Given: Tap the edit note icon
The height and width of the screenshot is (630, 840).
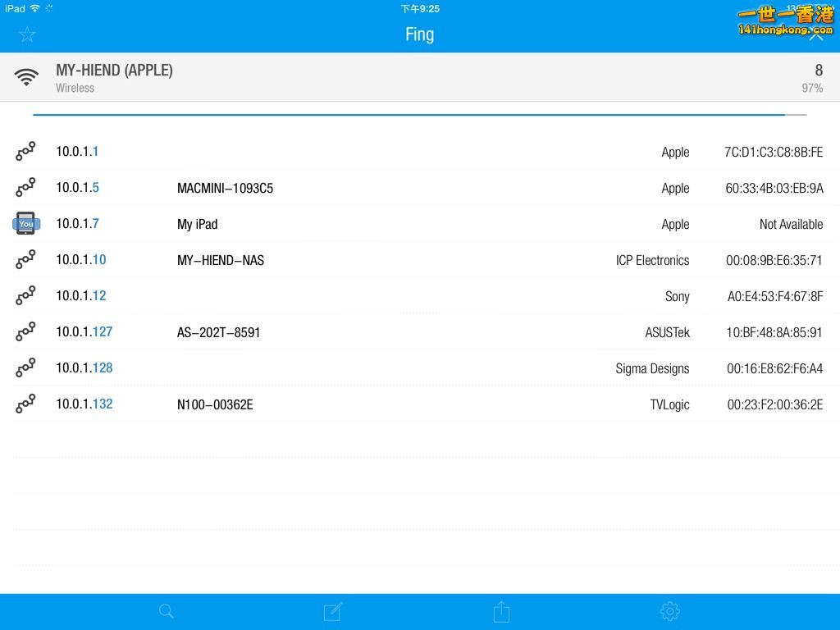Looking at the screenshot, I should pos(333,611).
